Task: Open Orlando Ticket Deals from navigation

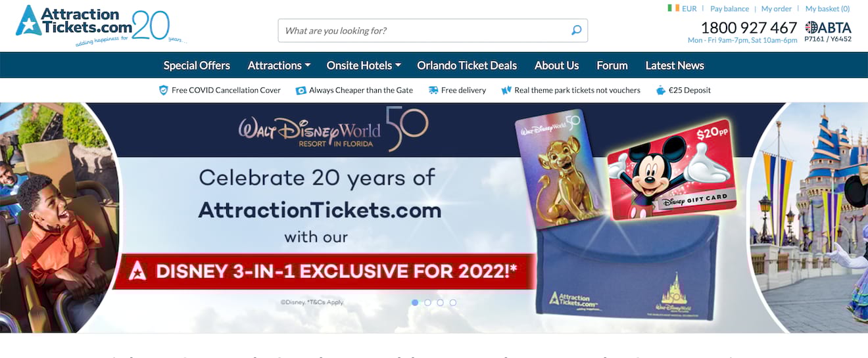Action: [467, 65]
